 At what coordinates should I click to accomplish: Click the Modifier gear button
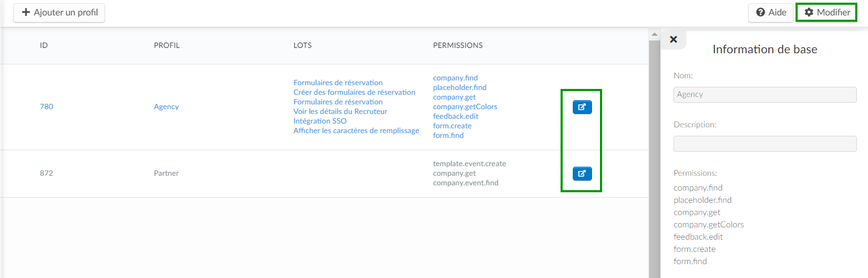point(826,12)
